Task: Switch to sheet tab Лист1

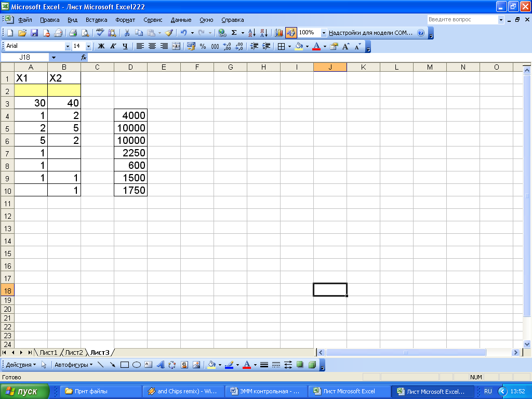Action: pos(48,353)
